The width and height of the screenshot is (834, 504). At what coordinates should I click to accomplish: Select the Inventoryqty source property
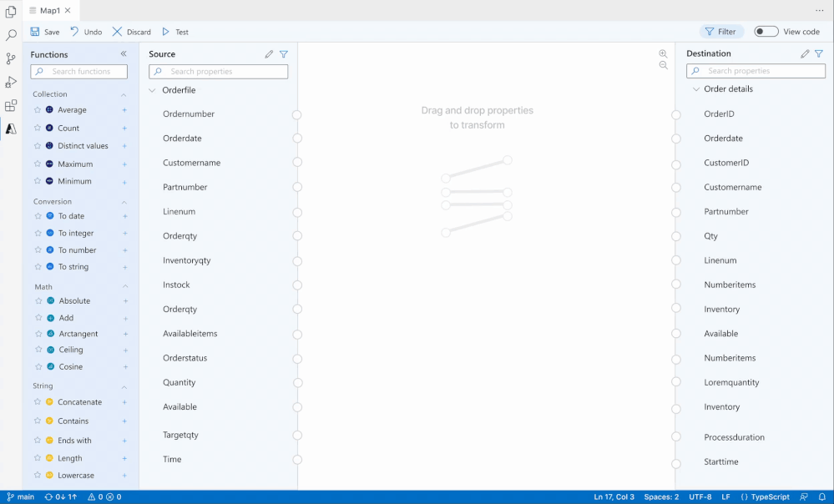(187, 260)
